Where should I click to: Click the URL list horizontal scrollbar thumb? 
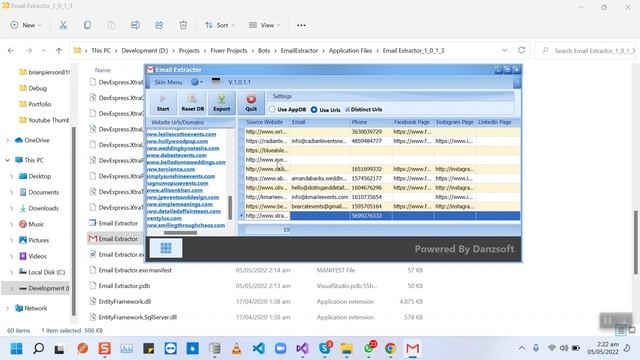pyautogui.click(x=180, y=233)
